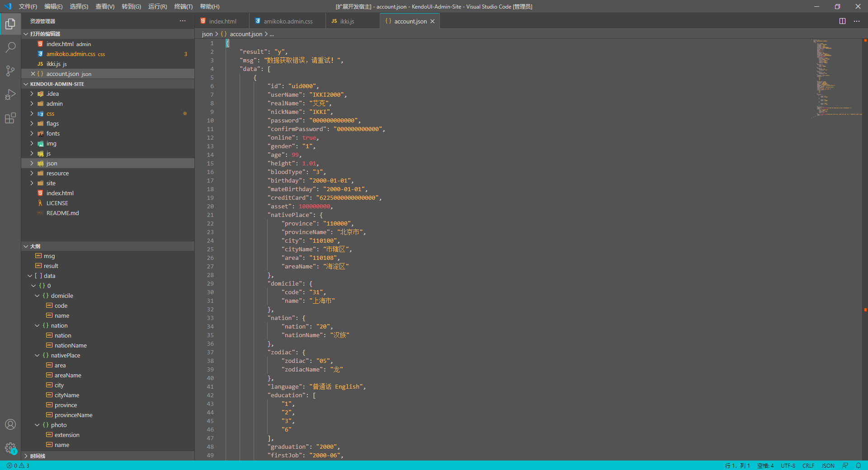Open the README.md file
The width and height of the screenshot is (868, 470).
[108, 213]
